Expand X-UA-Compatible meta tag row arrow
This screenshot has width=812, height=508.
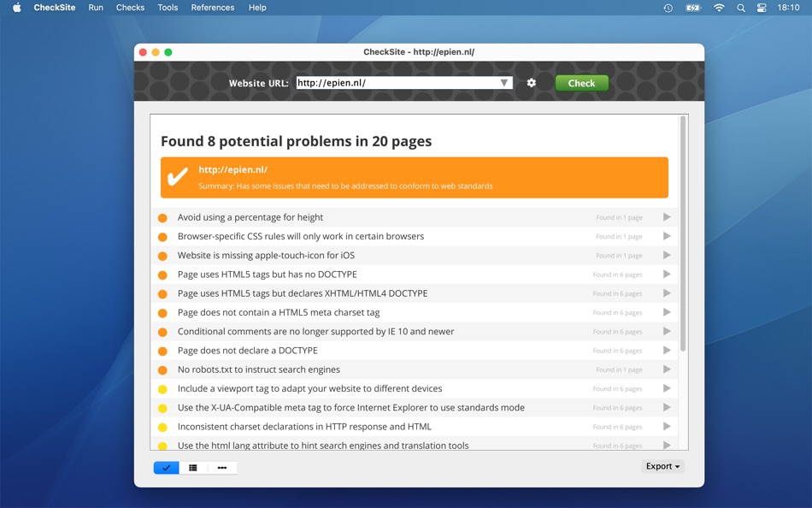667,407
